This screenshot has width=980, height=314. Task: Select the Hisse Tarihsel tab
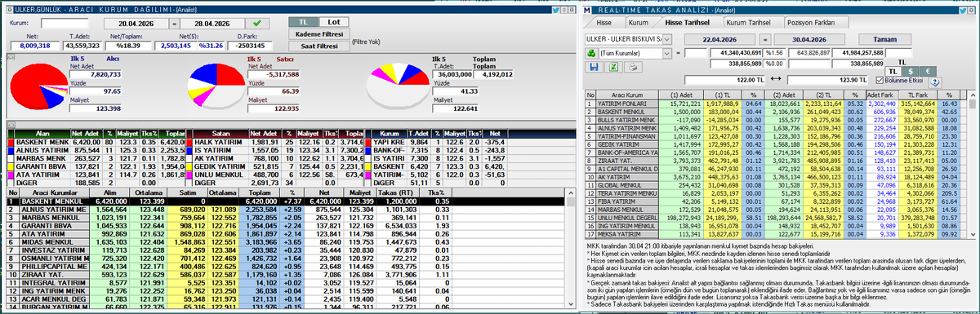(x=688, y=23)
